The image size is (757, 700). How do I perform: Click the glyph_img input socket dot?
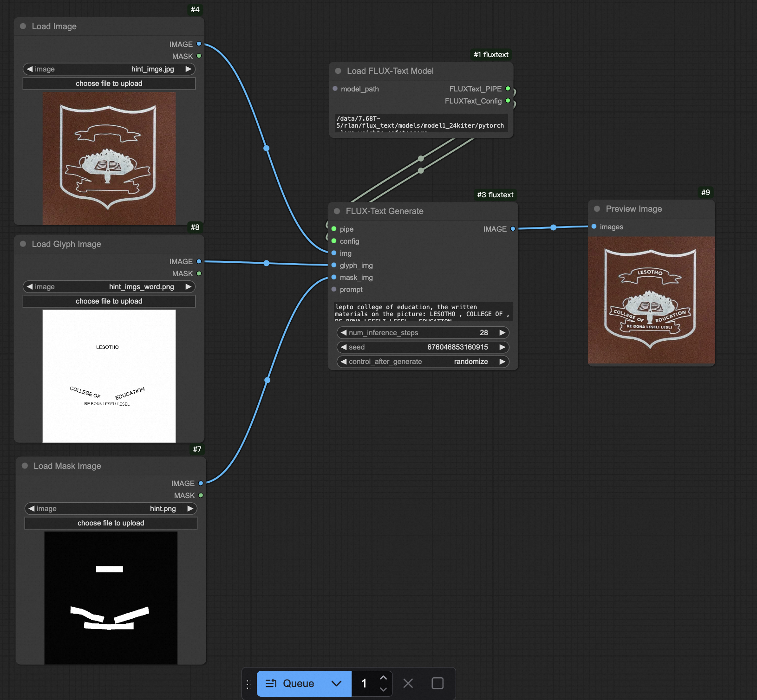tap(333, 265)
